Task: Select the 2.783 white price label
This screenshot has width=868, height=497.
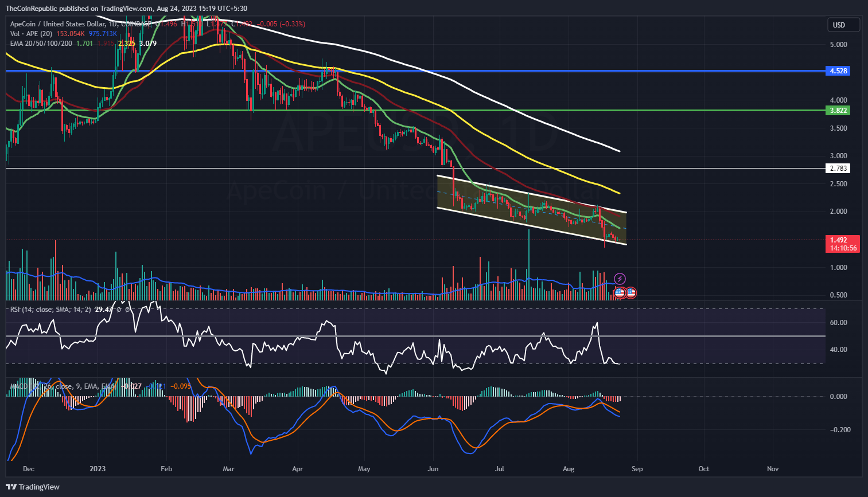Action: (838, 169)
